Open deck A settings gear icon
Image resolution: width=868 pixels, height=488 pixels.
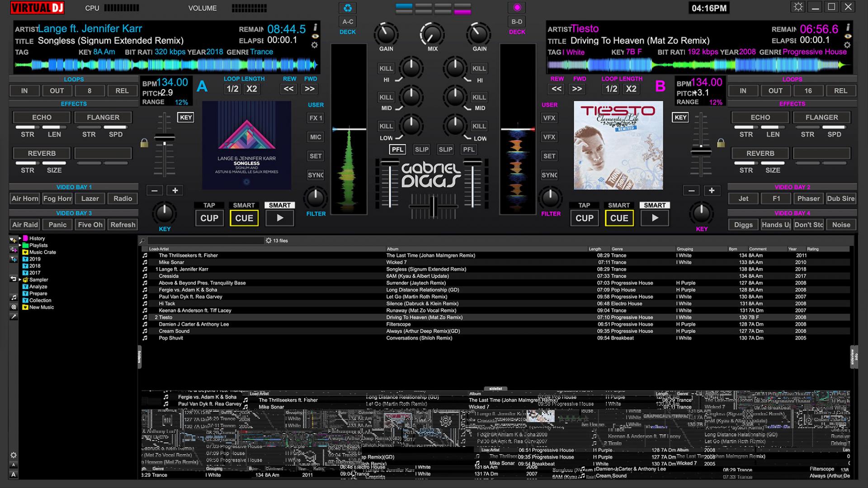(315, 45)
